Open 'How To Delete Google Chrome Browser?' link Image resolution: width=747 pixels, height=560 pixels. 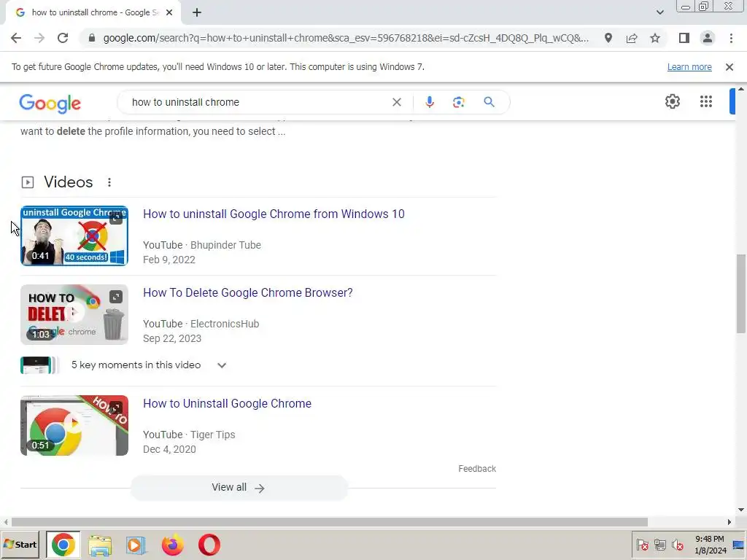(x=248, y=293)
